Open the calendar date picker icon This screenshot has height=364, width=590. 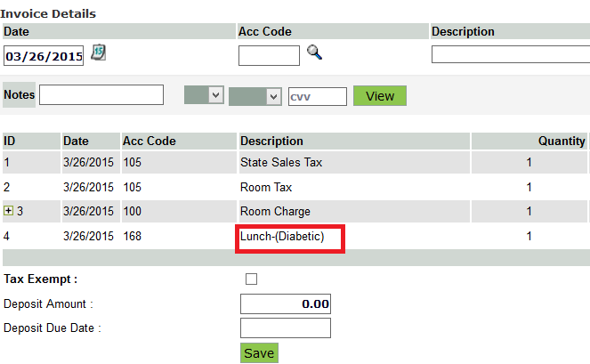tap(99, 53)
